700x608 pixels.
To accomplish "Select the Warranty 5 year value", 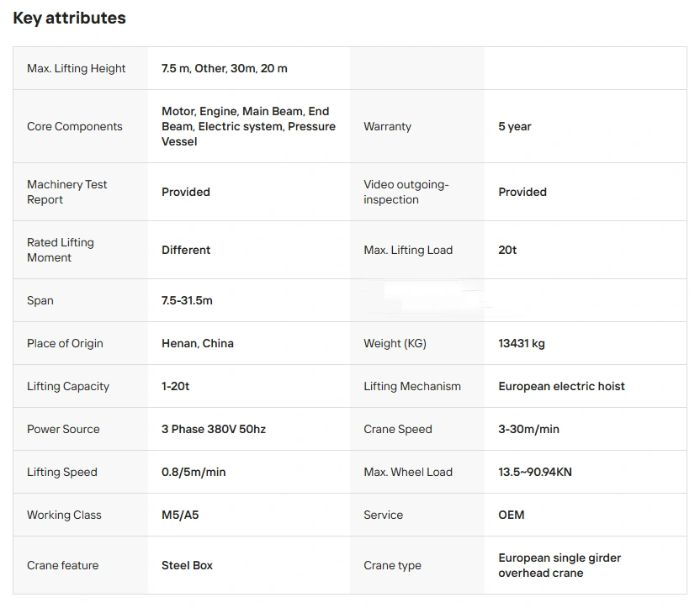I will tap(515, 127).
